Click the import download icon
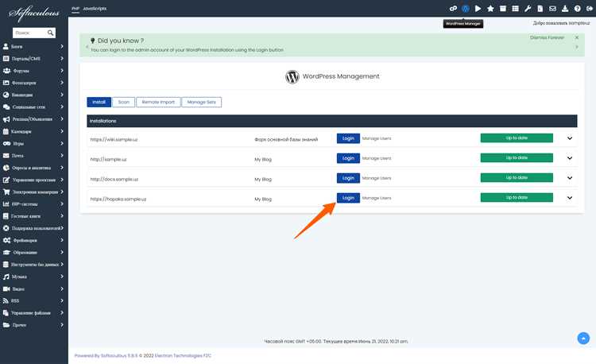The width and height of the screenshot is (596, 364). (565, 9)
